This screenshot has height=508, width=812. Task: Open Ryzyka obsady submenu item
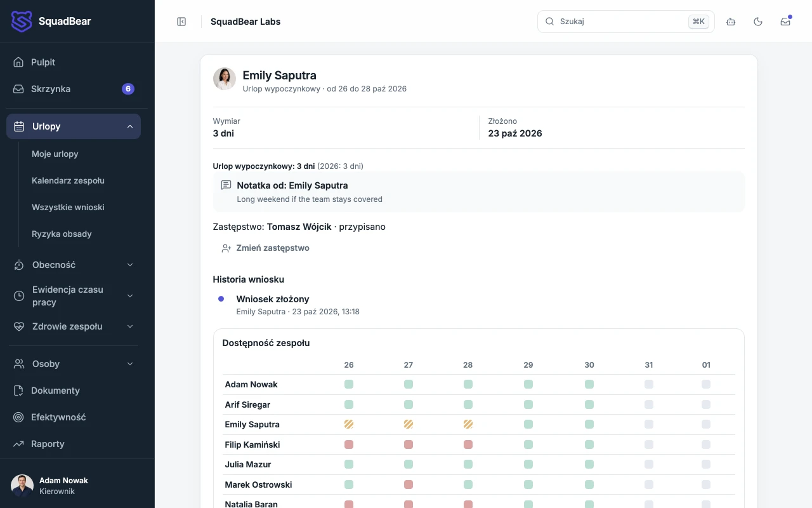click(x=62, y=234)
